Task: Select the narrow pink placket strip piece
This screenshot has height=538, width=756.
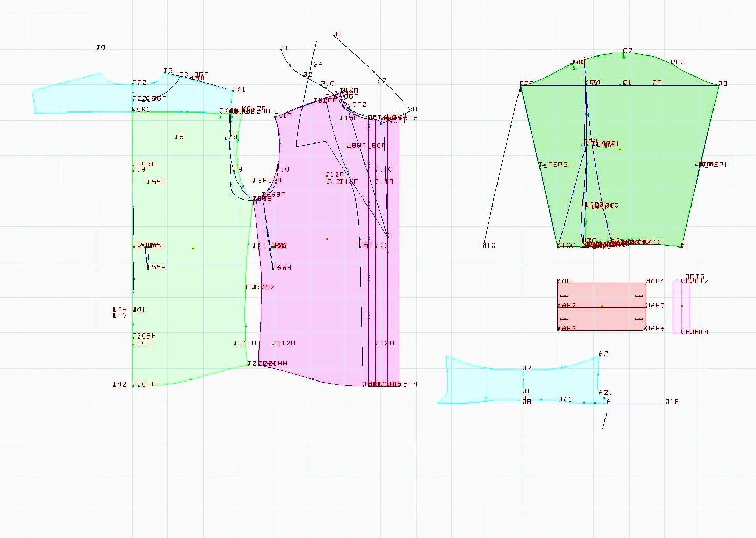Action: point(681,306)
